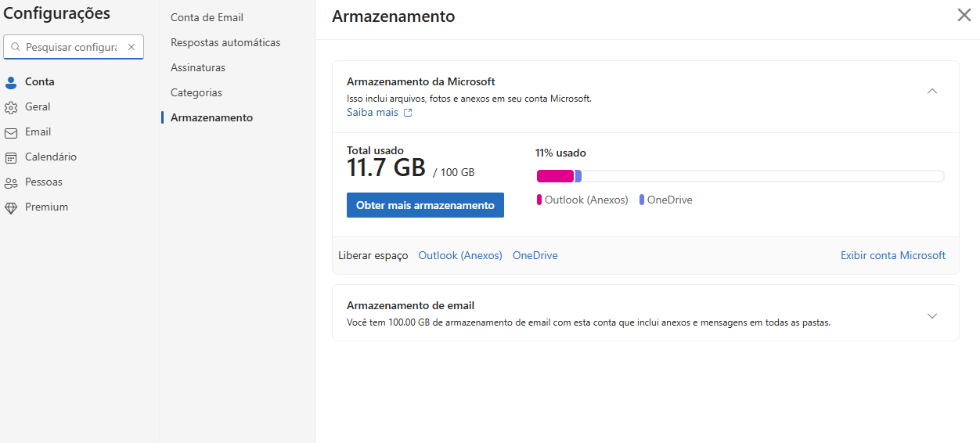Screen dimensions: 980x443
Task: Click the Email envelope icon
Action: 11,132
